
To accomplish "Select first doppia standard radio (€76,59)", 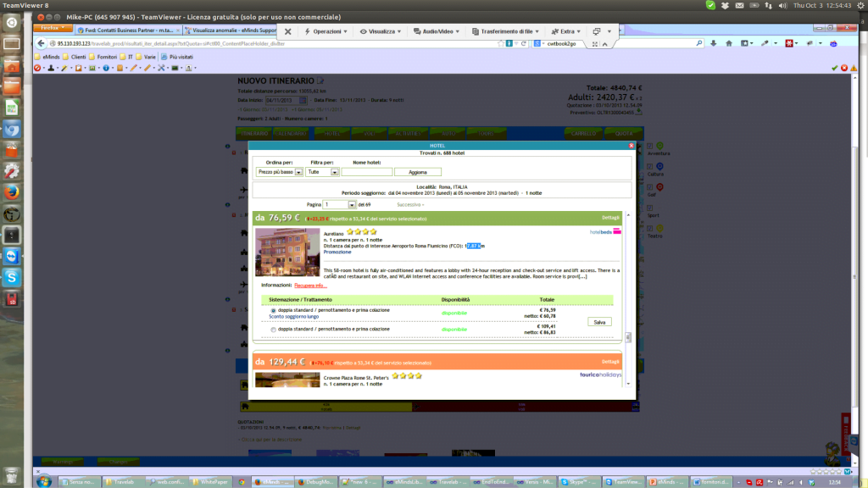I will coord(274,311).
